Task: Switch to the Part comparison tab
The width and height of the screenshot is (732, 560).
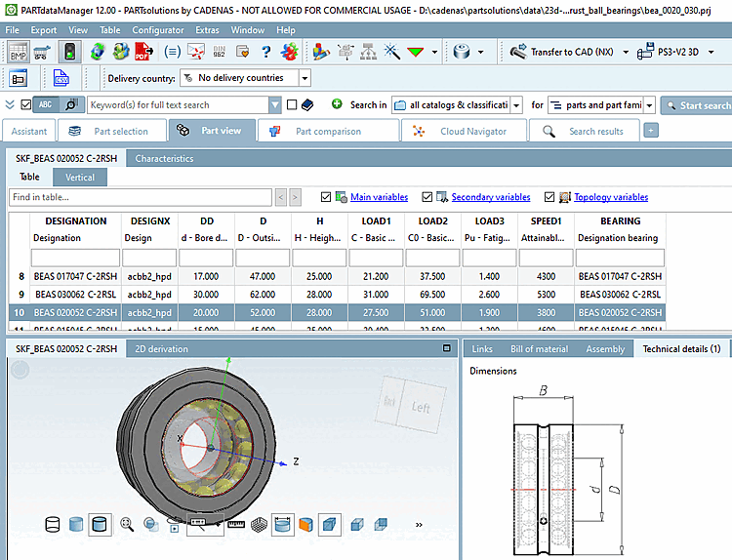Action: pyautogui.click(x=328, y=131)
